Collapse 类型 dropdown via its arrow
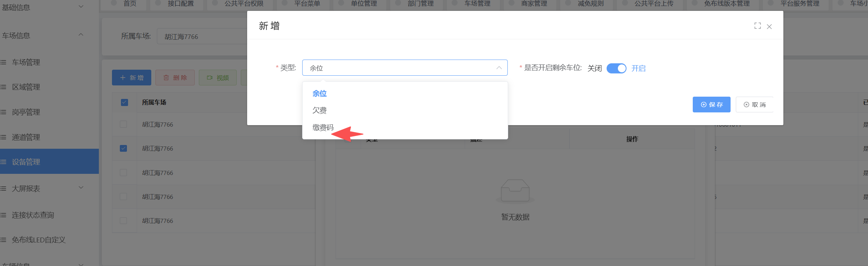 point(499,68)
